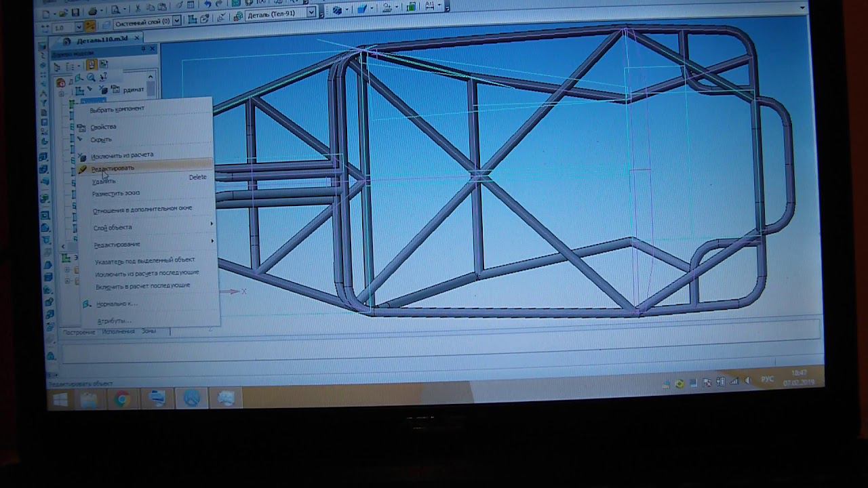Click the Деталь (Тел-91) combo field
The height and width of the screenshot is (488, 868).
tap(280, 14)
